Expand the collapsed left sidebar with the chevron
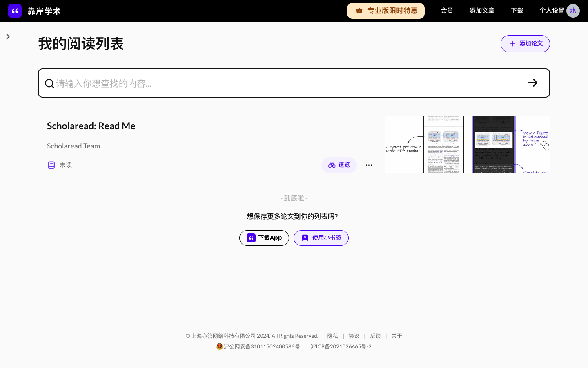588x368 pixels. 8,36
